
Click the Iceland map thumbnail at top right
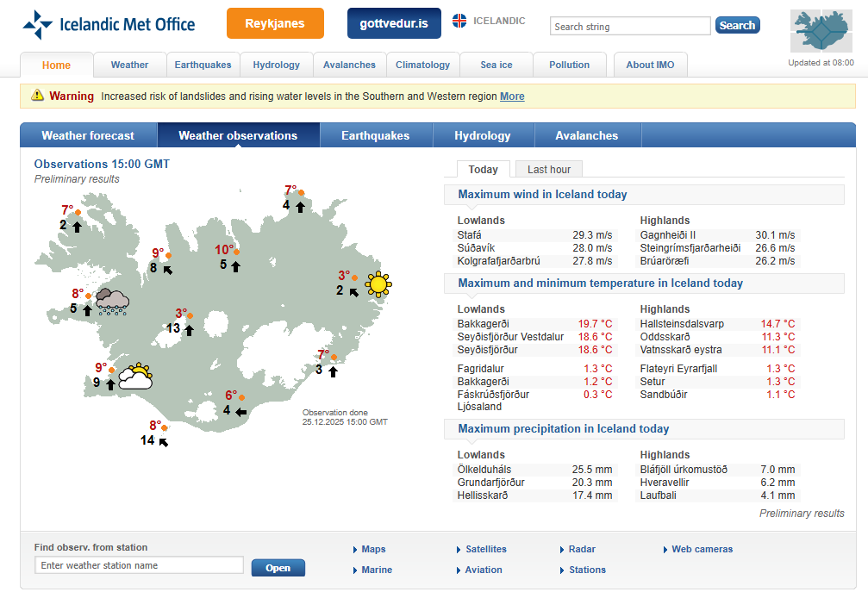click(821, 33)
